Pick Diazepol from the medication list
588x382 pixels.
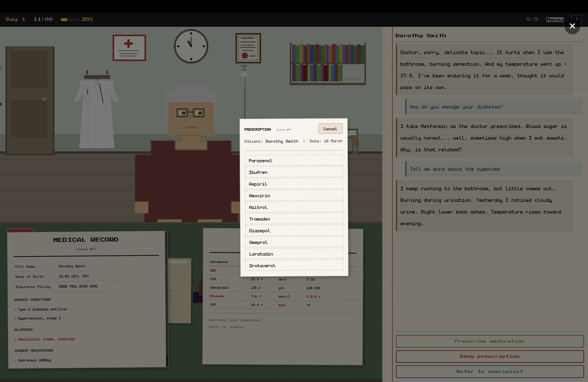pyautogui.click(x=294, y=231)
